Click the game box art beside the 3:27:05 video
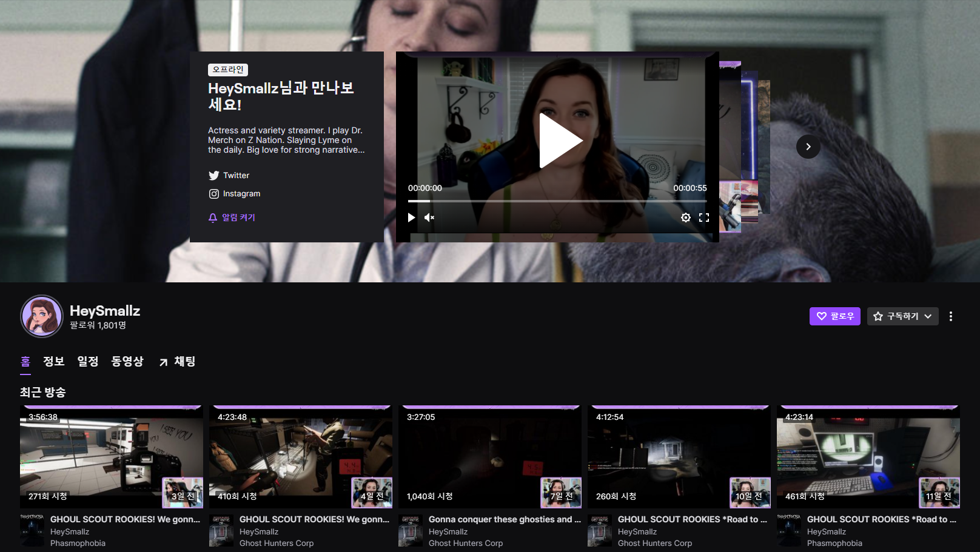980x552 pixels. pos(411,531)
